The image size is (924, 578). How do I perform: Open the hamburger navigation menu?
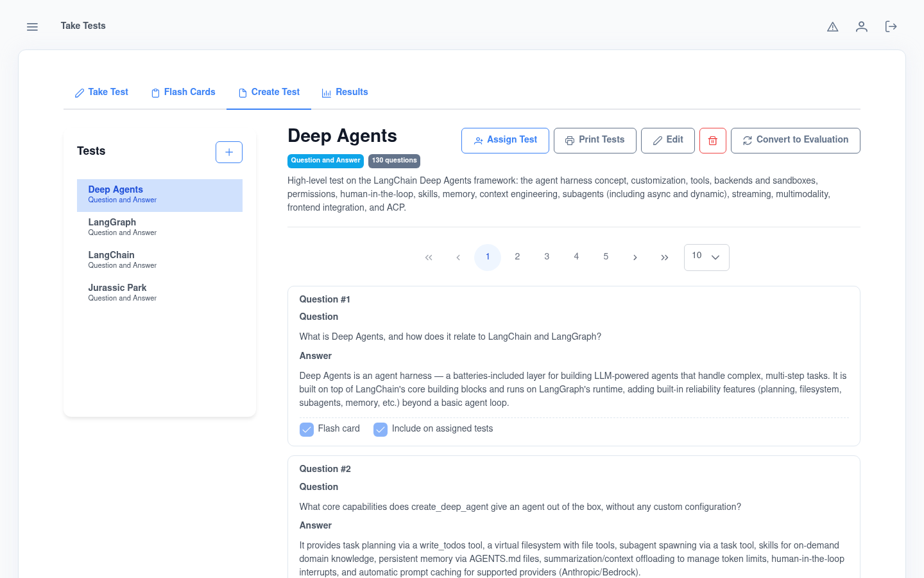(x=32, y=26)
